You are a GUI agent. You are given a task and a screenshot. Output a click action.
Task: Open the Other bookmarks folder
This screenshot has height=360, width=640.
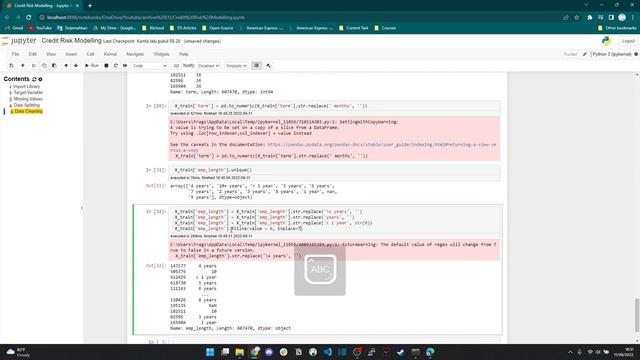pyautogui.click(x=617, y=28)
